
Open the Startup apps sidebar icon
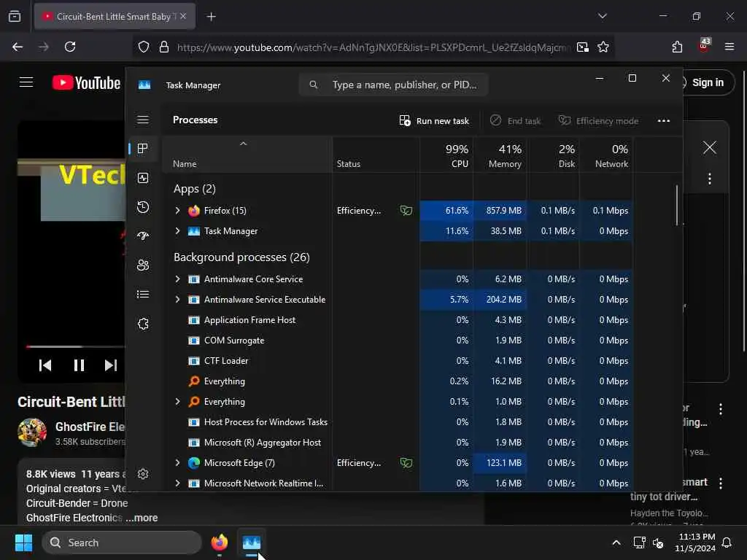(x=143, y=236)
